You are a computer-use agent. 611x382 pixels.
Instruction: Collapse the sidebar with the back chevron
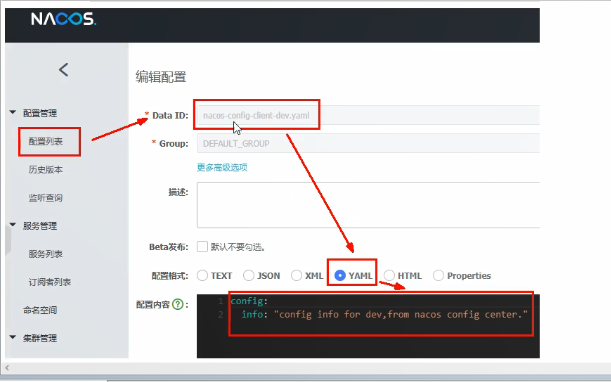(x=64, y=70)
